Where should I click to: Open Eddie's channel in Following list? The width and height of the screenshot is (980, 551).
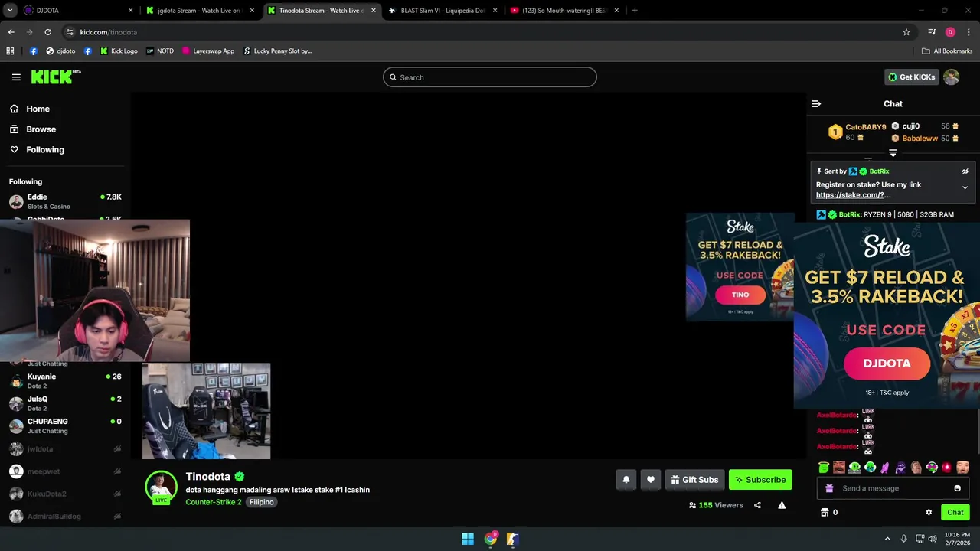(65, 202)
